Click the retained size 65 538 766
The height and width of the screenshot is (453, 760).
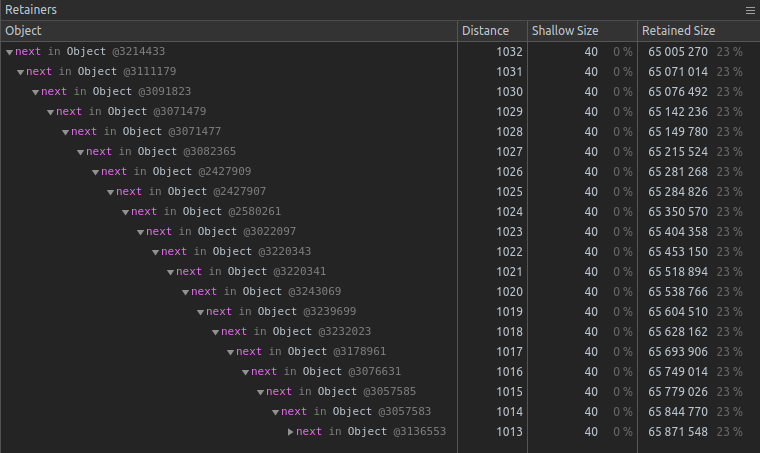coord(678,292)
